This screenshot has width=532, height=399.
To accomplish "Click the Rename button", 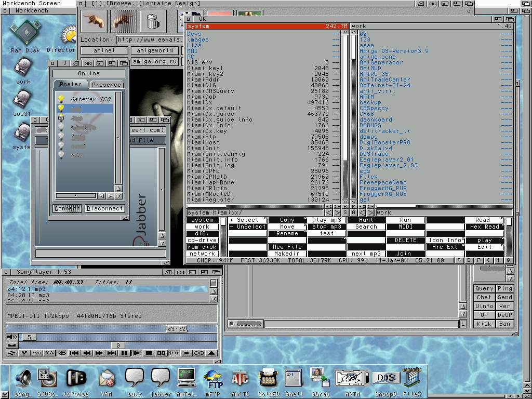I will click(287, 233).
